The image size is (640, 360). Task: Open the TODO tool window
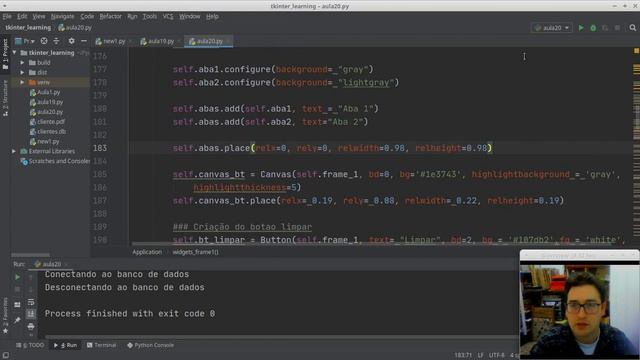(x=30, y=345)
